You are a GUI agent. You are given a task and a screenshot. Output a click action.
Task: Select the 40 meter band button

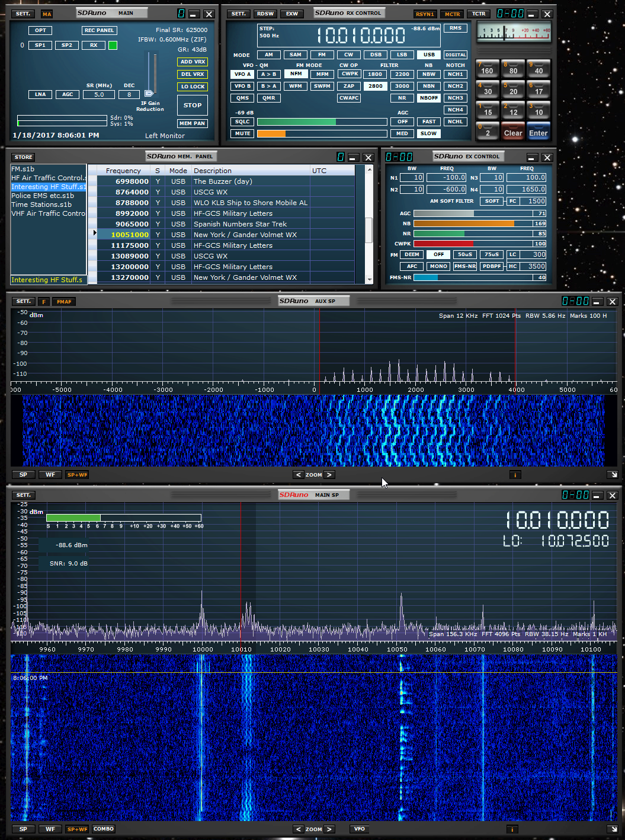coord(539,68)
